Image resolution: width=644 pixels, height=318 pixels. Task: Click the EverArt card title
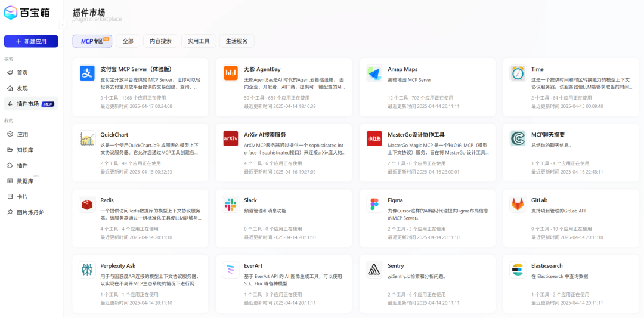(x=254, y=265)
